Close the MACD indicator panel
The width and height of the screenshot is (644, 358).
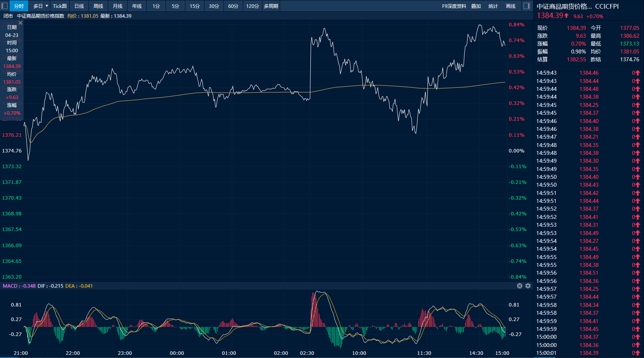tap(520, 286)
